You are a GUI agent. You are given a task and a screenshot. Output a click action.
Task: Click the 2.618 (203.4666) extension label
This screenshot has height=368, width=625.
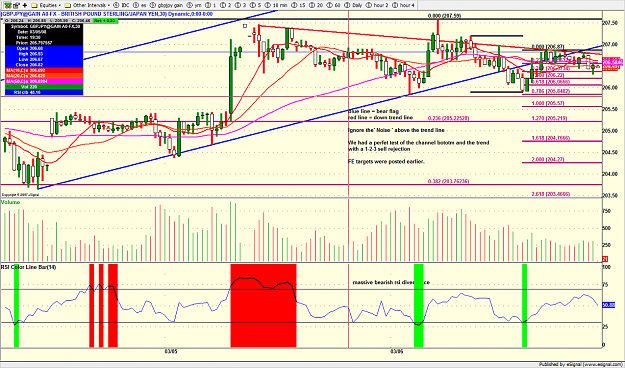[550, 194]
